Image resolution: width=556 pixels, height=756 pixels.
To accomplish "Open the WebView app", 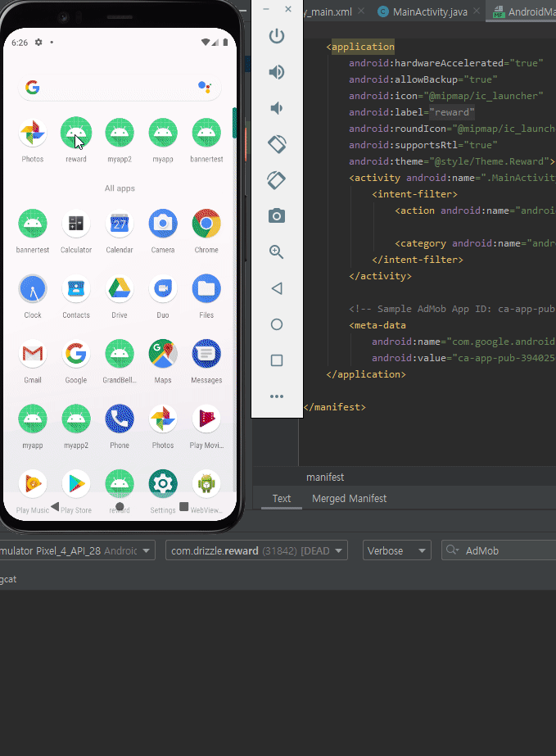I will [206, 484].
